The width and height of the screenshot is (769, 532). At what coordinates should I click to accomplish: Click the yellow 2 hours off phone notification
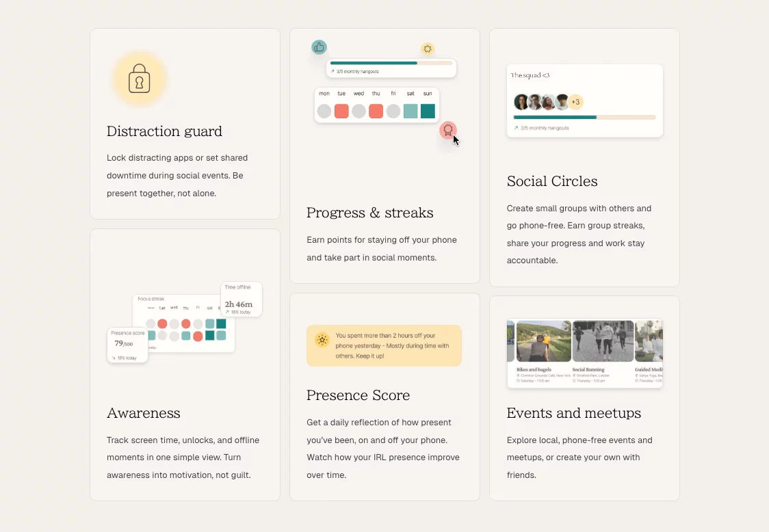pos(384,346)
